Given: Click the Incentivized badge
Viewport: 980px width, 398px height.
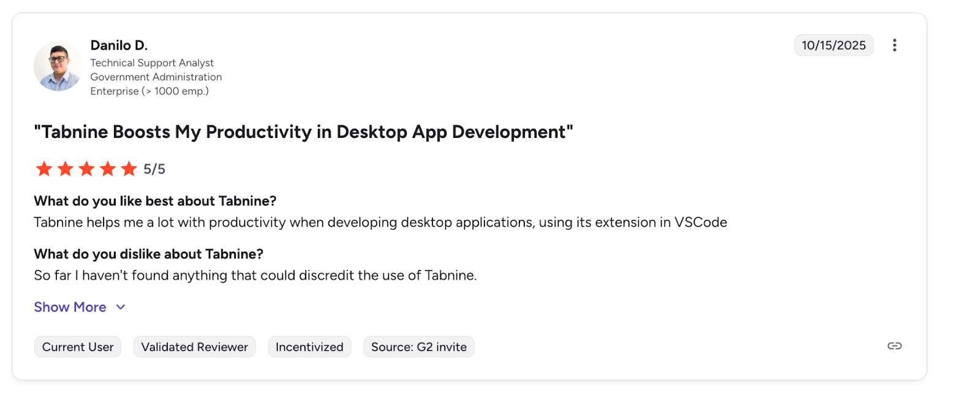Looking at the screenshot, I should (309, 347).
